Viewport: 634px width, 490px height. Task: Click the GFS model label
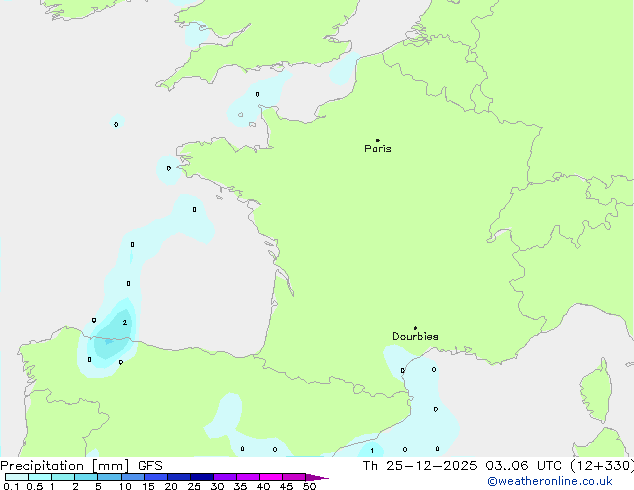tap(150, 466)
